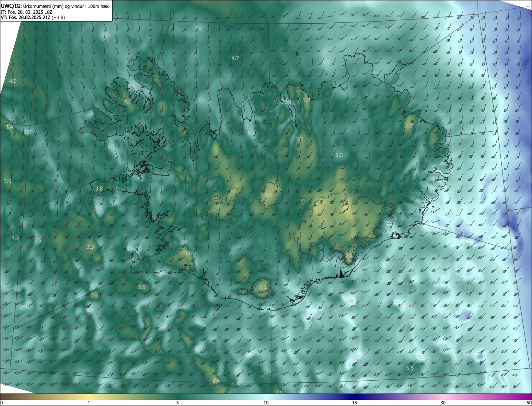Click the '10' label on the color scale
The width and height of the screenshot is (532, 406).
pos(266,403)
